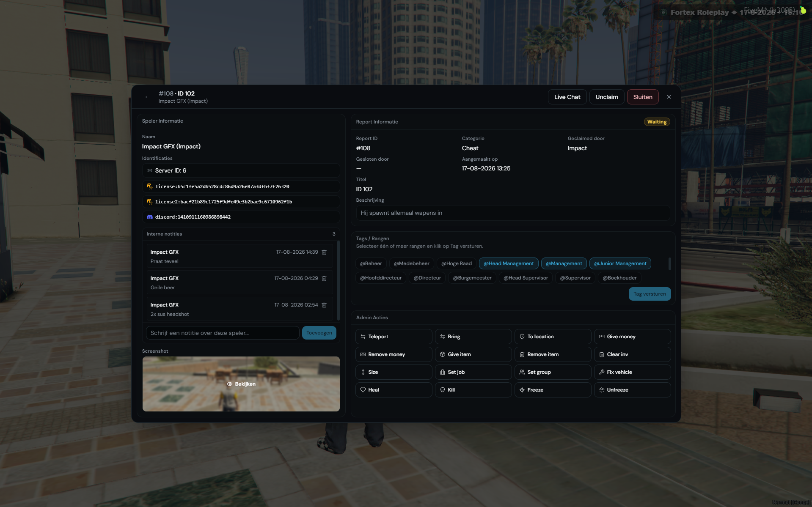Open the Size action

coord(394,372)
